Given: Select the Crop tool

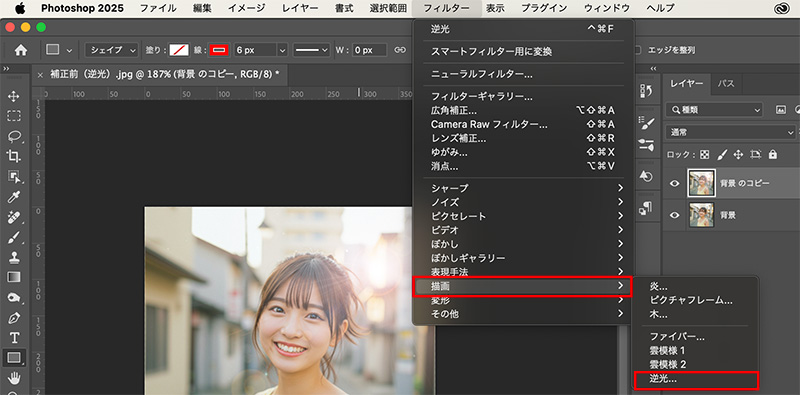Looking at the screenshot, I should 14,156.
